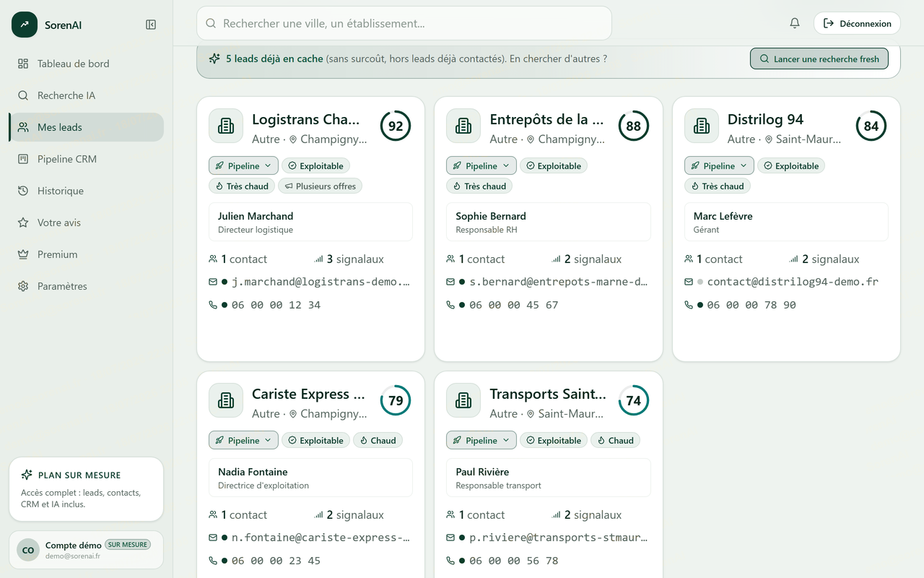
Task: Click score ring 92 on Logistrans
Action: pyautogui.click(x=396, y=126)
